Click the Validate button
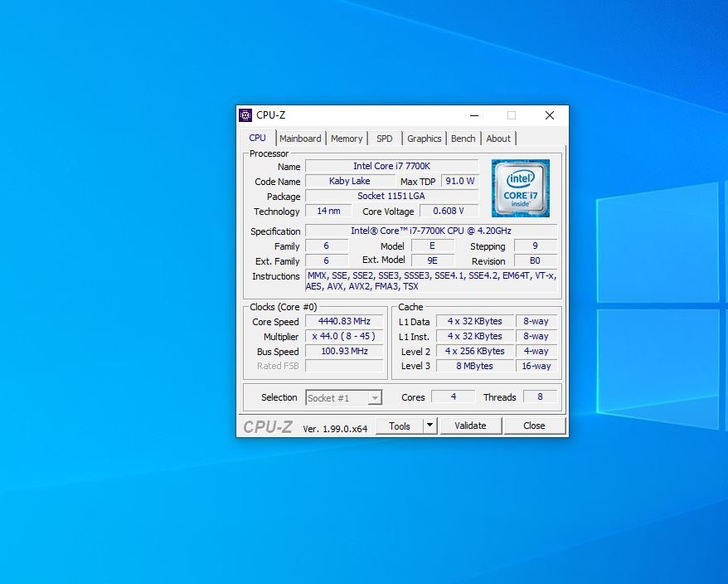The height and width of the screenshot is (584, 728). coord(470,426)
